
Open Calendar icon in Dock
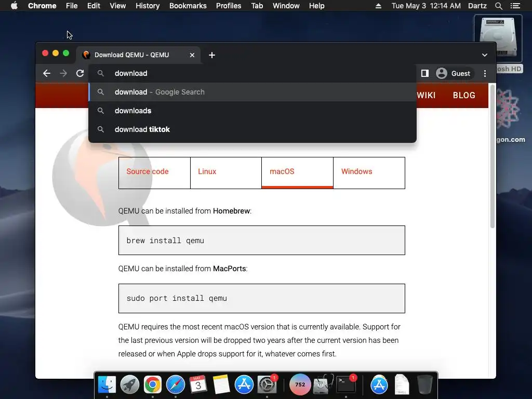(198, 384)
